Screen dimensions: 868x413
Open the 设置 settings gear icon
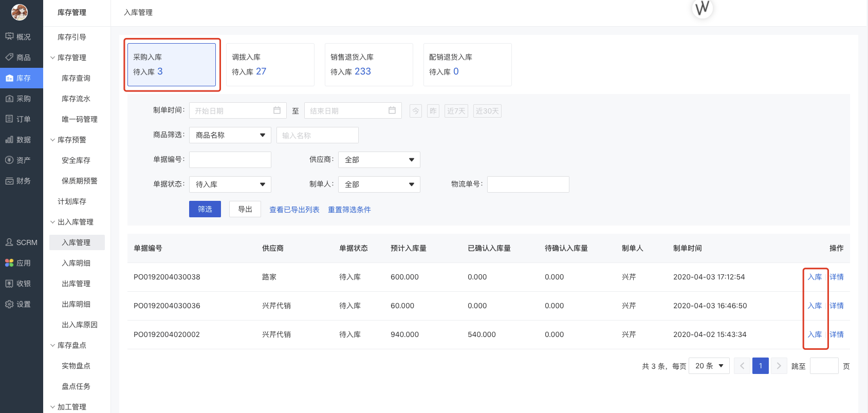9,304
